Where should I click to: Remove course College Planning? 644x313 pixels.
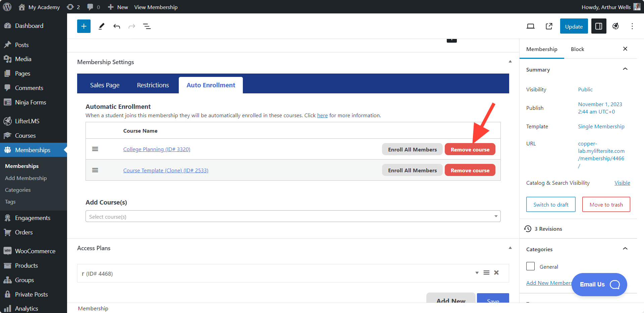470,149
